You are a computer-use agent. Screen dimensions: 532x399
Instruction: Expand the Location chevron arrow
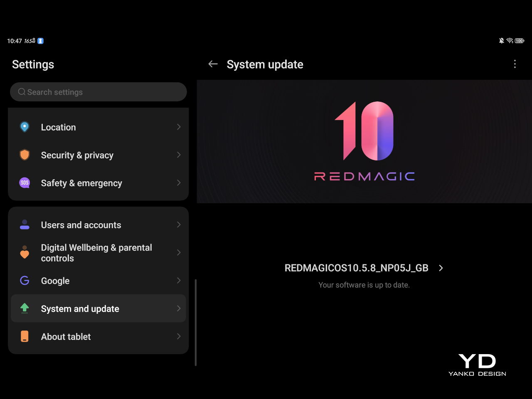[179, 127]
